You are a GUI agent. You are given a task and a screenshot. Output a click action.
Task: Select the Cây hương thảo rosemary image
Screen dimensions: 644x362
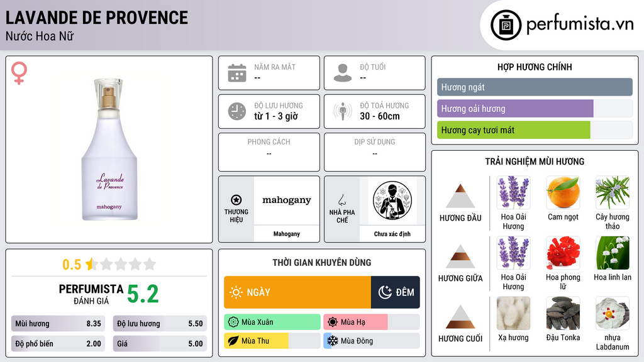coord(613,193)
